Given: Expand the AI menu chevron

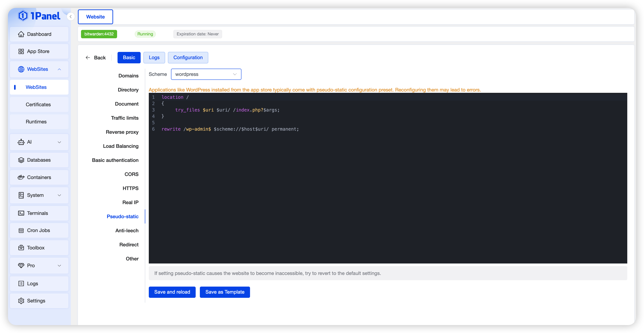Looking at the screenshot, I should [x=59, y=142].
